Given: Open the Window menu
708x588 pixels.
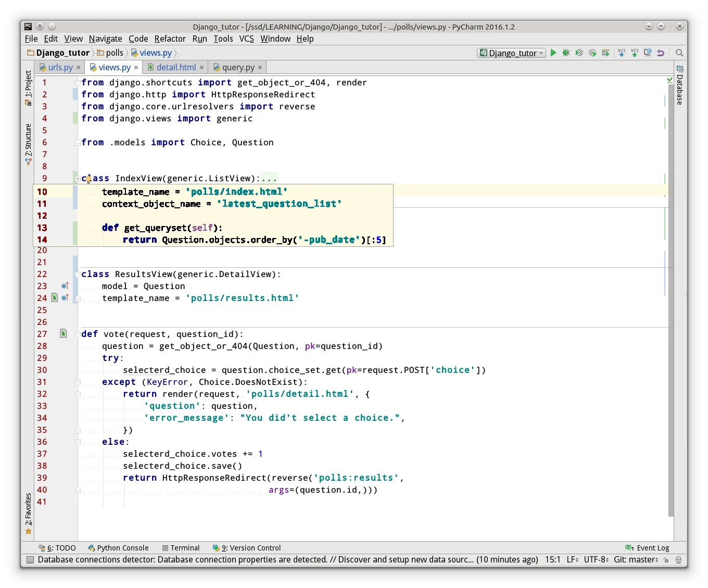Looking at the screenshot, I should pyautogui.click(x=275, y=39).
